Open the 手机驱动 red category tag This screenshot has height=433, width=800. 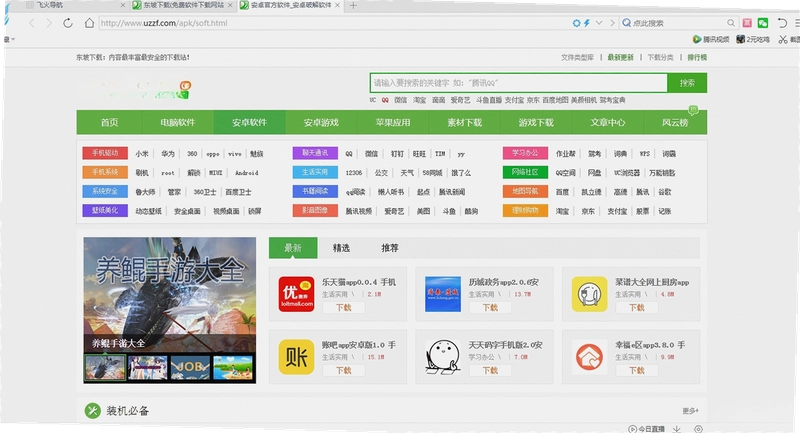[x=105, y=153]
